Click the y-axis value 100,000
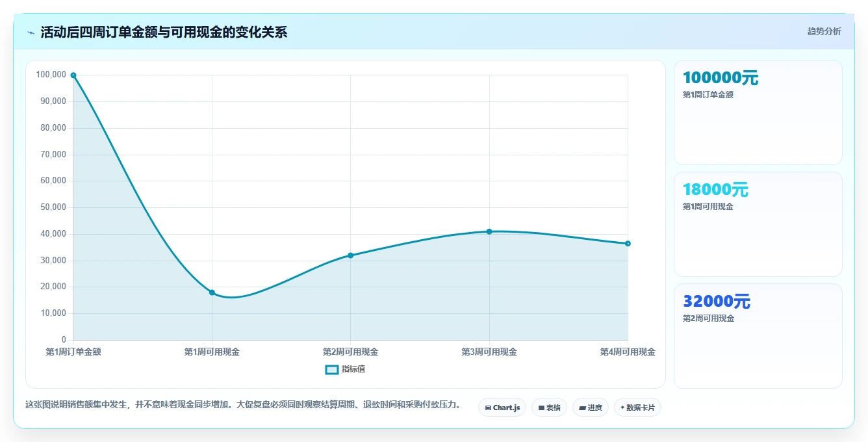This screenshot has width=868, height=442. (51, 75)
